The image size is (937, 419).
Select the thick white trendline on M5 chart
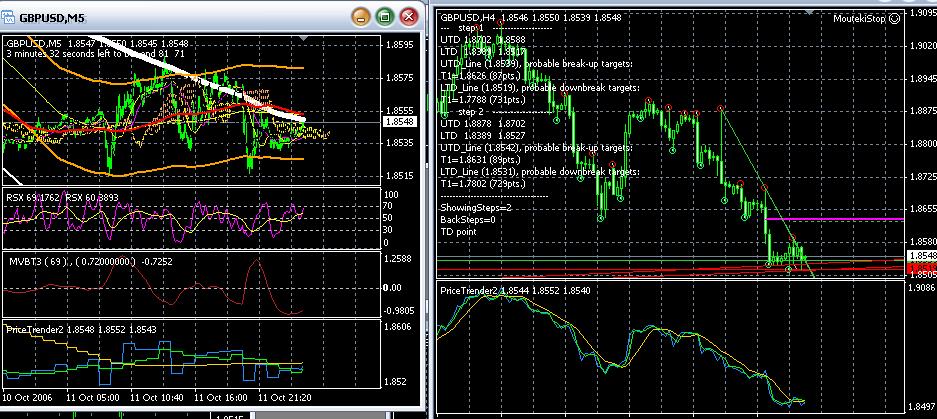[201, 79]
